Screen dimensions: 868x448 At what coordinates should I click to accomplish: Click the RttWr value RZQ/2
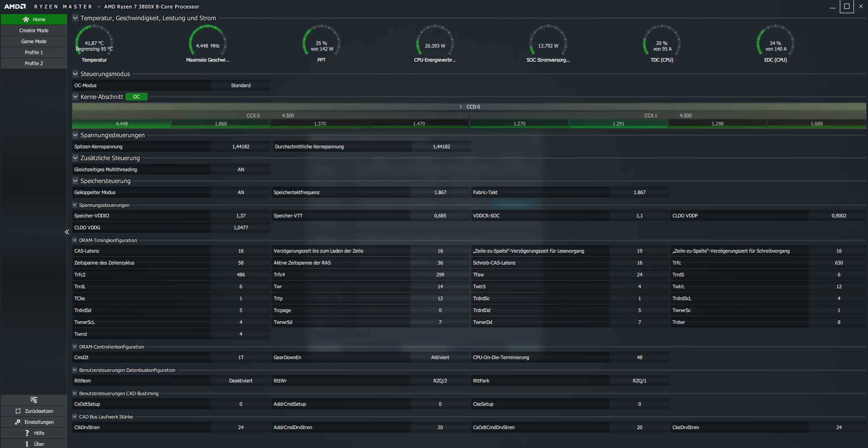[x=440, y=381]
